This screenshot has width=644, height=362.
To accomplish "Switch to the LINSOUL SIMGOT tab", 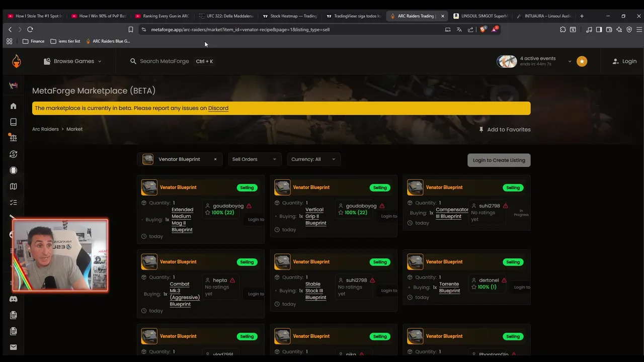I will click(480, 16).
